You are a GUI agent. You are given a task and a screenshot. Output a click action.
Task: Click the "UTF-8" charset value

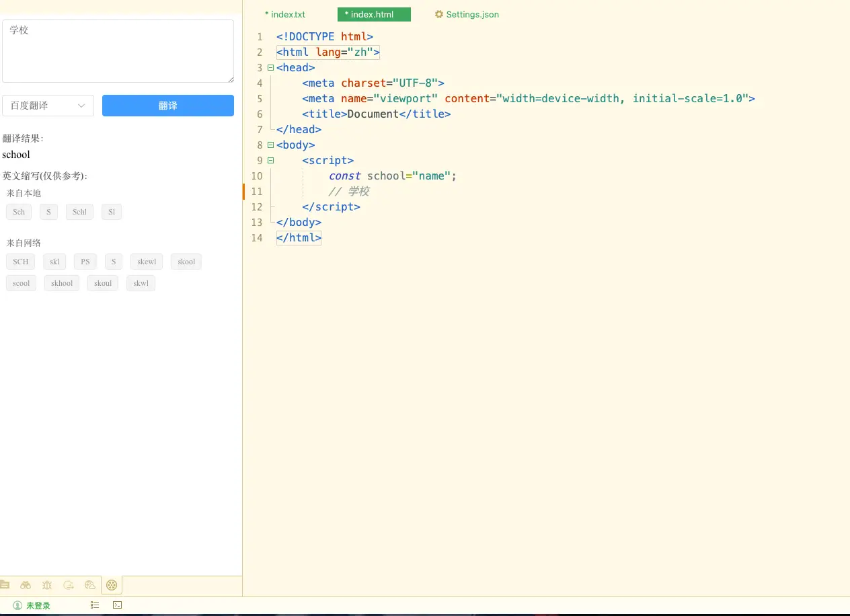(x=415, y=83)
